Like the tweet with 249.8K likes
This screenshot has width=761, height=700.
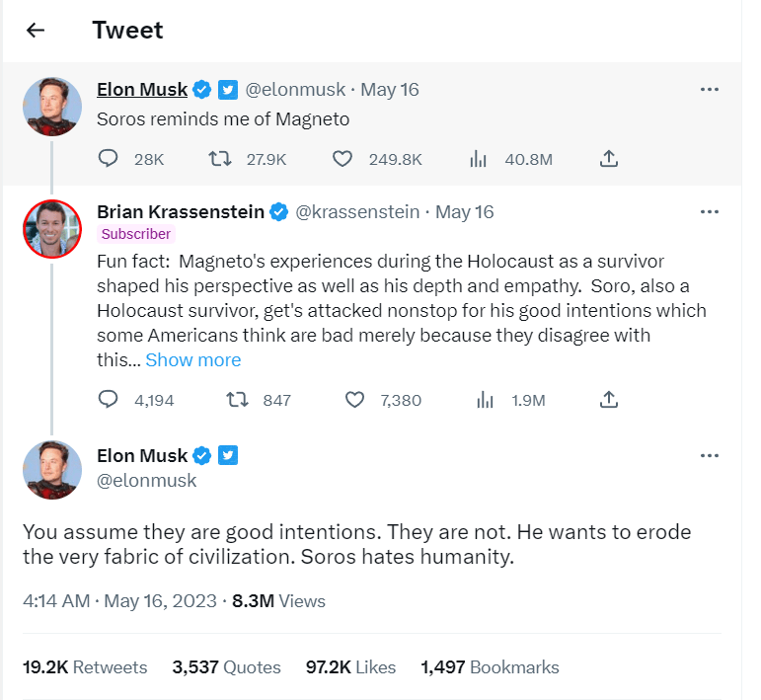[342, 158]
